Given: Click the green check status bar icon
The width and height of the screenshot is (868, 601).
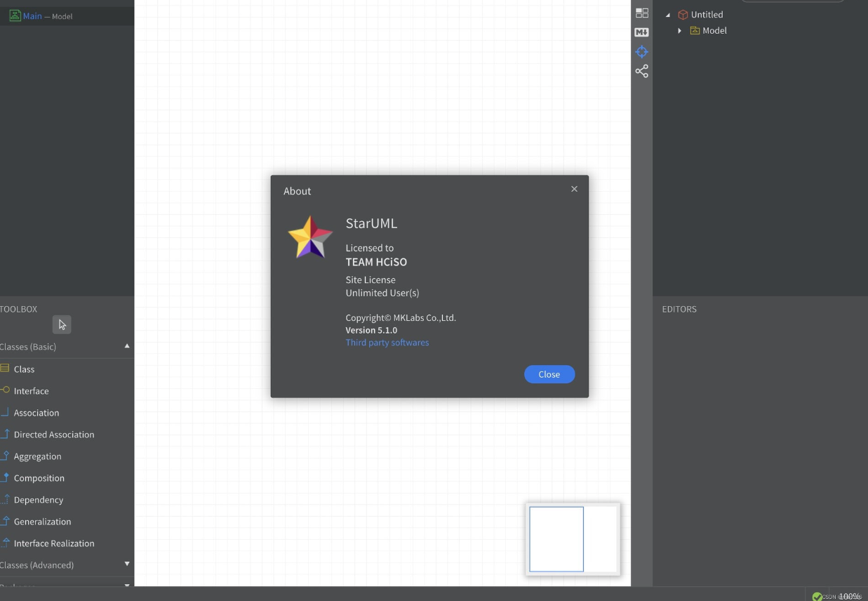Looking at the screenshot, I should tap(817, 596).
